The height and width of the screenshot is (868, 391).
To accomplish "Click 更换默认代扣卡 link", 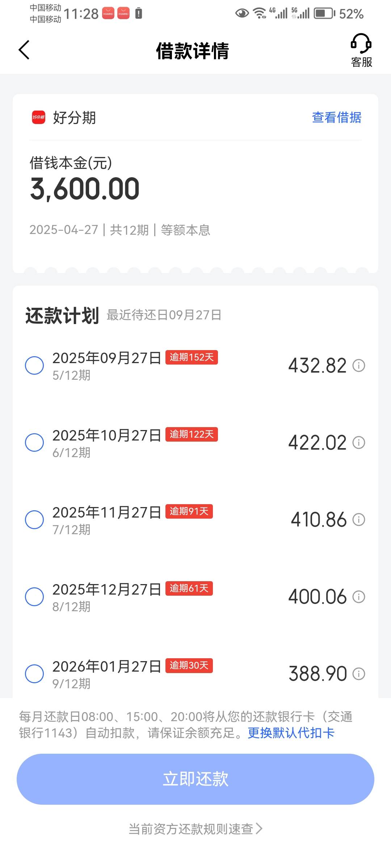I will (291, 733).
